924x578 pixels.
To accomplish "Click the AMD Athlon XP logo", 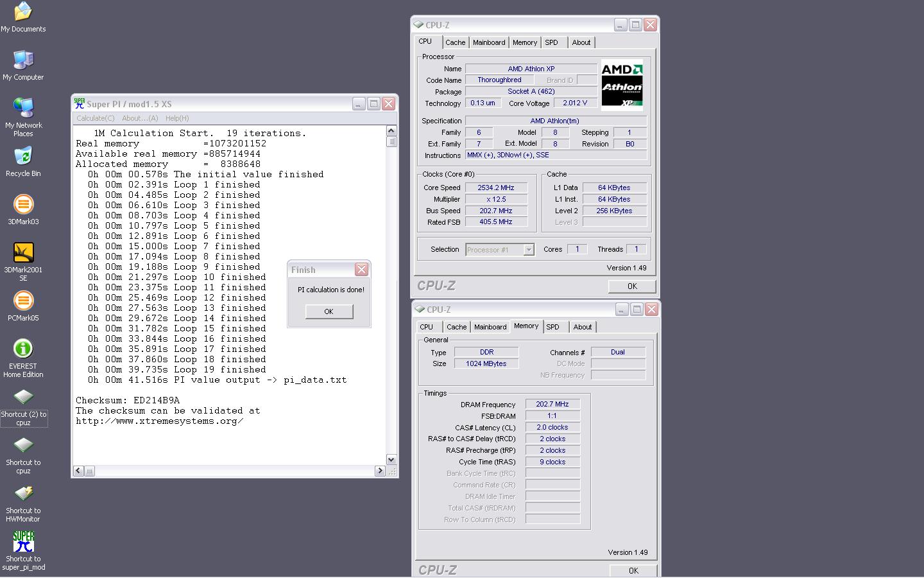I will [622, 85].
